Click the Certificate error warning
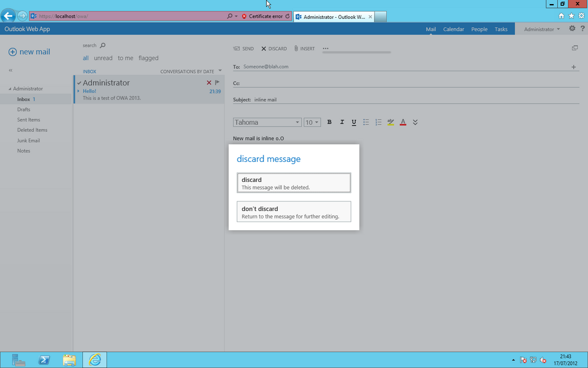Viewport: 588px width, 368px height. pos(262,16)
